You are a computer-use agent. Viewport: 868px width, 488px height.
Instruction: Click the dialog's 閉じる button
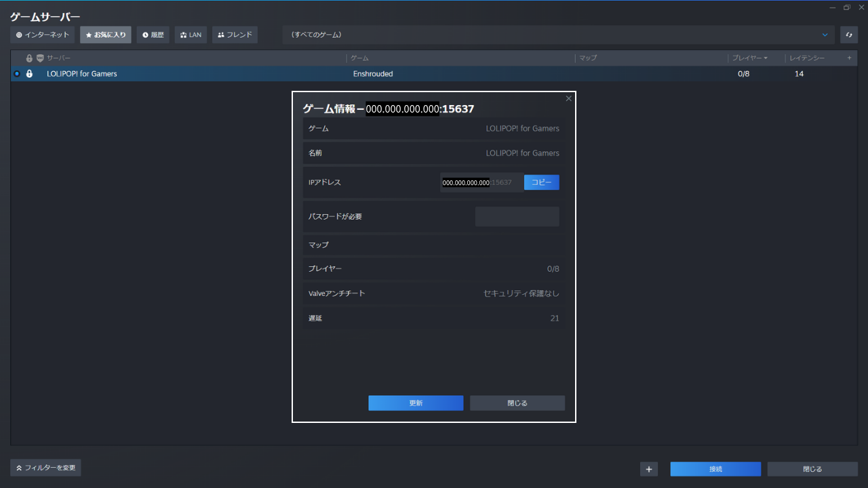[x=517, y=403]
